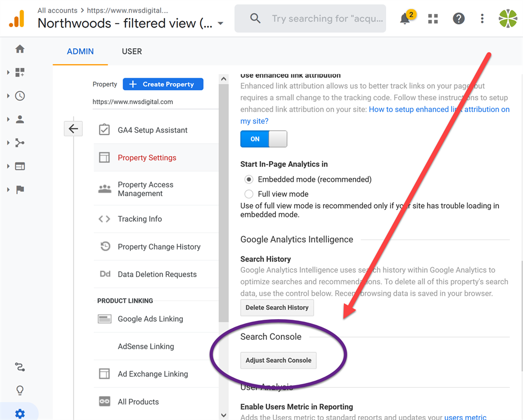Image resolution: width=523 pixels, height=420 pixels.
Task: Click the https://www.nwsdigital.com property name
Action: [133, 102]
